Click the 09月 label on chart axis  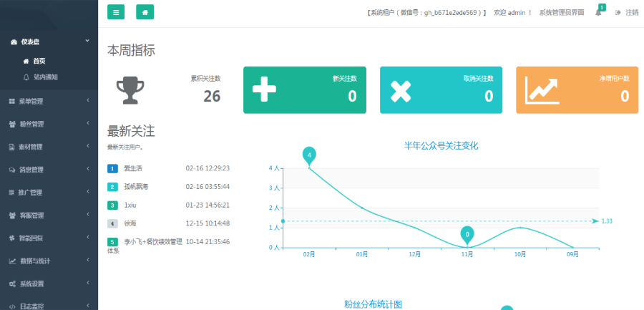[x=572, y=254]
